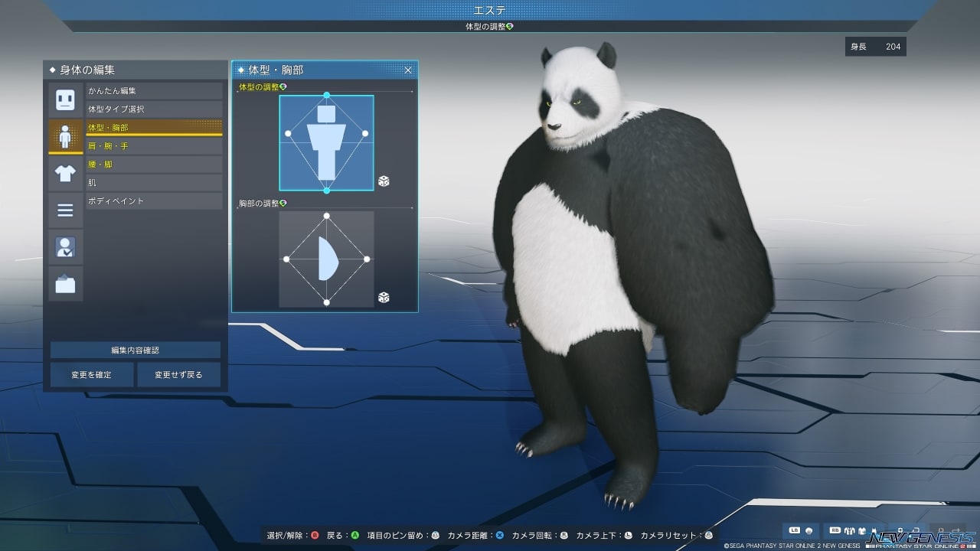Confirm changes with 変更を確定 button
This screenshot has height=551, width=980.
92,375
